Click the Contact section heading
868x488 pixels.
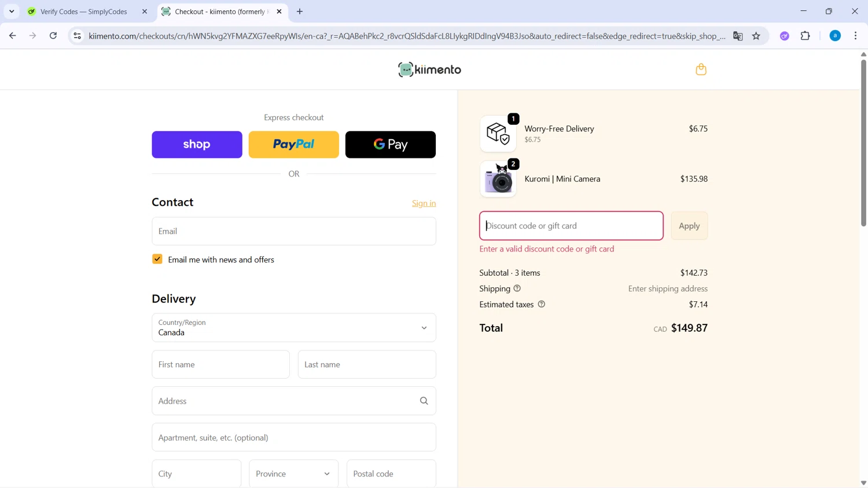coord(172,202)
